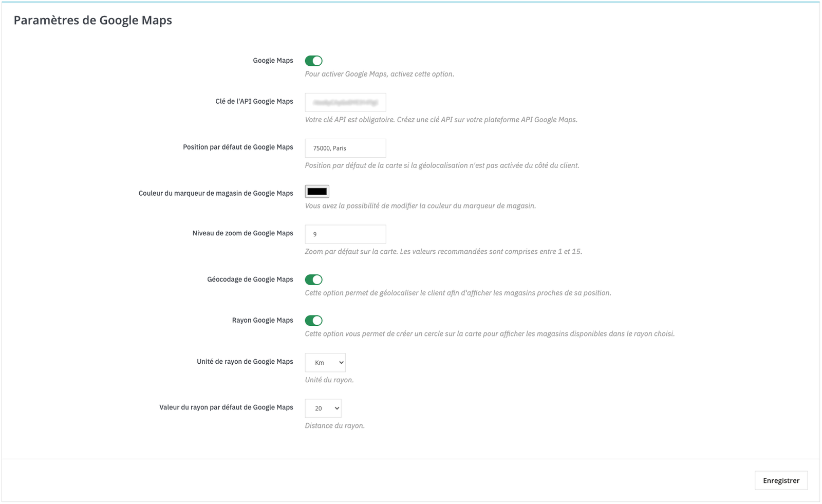
Task: Click the 'Couleur du marqueur de magasin' label
Action: (216, 193)
